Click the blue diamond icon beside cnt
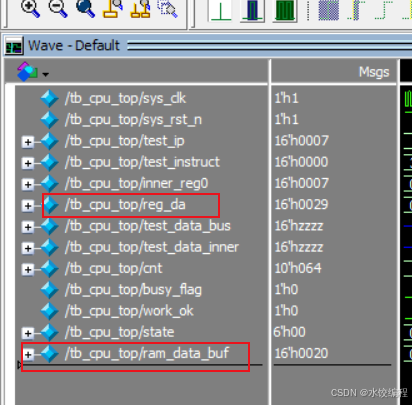The height and width of the screenshot is (405, 412). point(50,269)
